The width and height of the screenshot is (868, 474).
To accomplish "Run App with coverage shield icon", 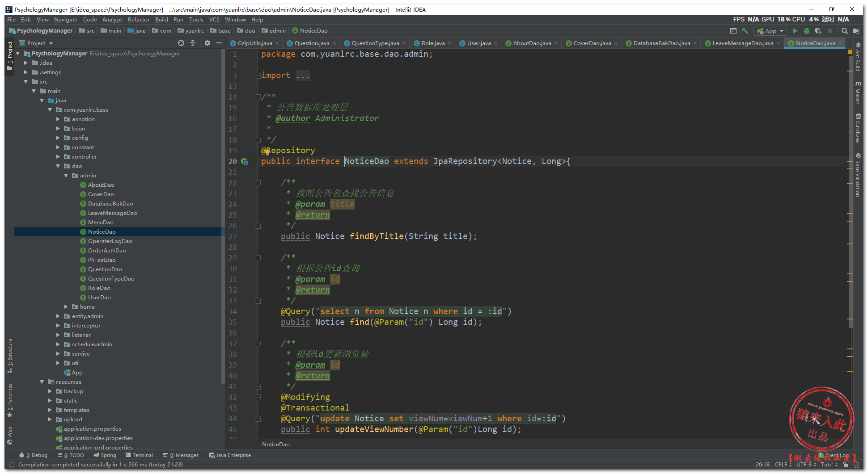I will point(818,31).
